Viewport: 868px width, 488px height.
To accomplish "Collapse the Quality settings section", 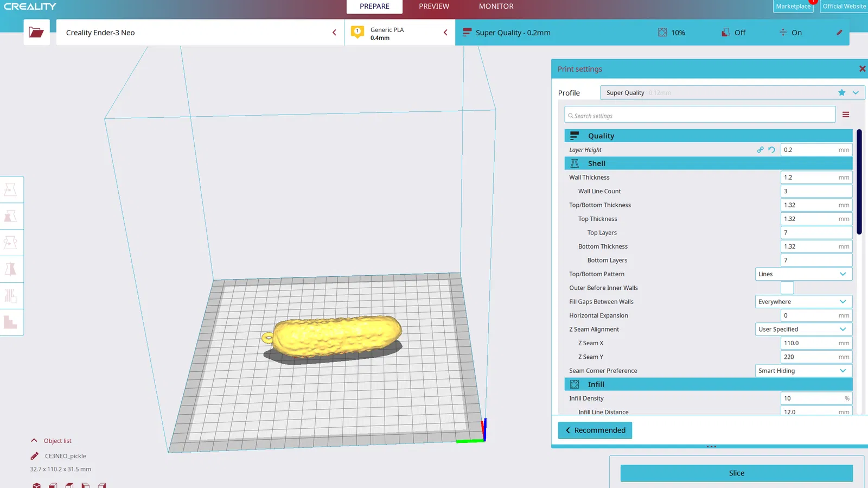I will [709, 136].
